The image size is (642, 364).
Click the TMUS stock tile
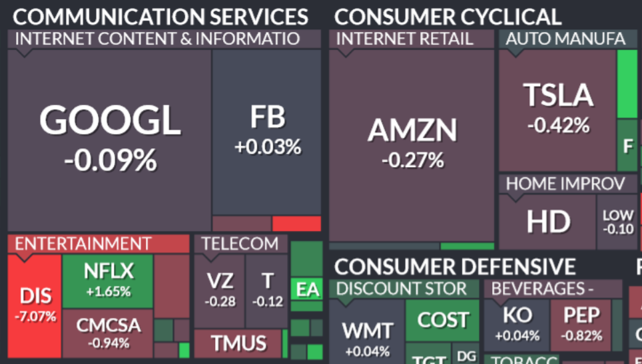(238, 343)
